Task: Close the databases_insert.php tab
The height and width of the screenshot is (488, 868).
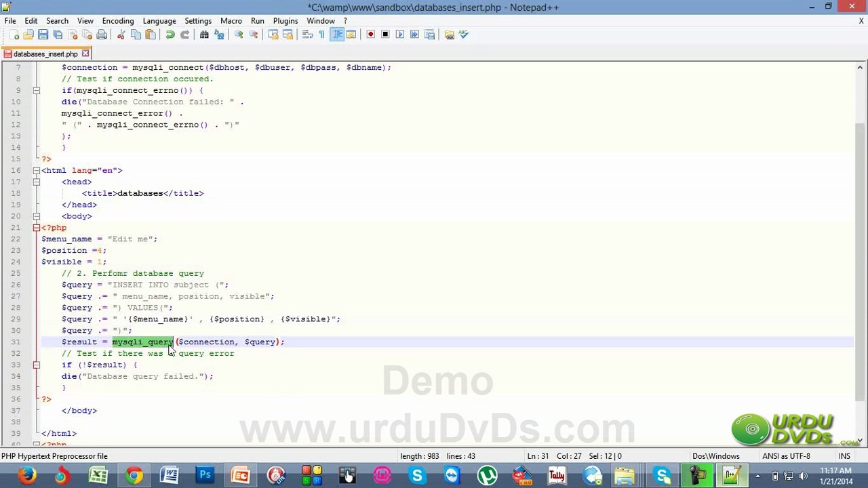Action: tap(85, 54)
